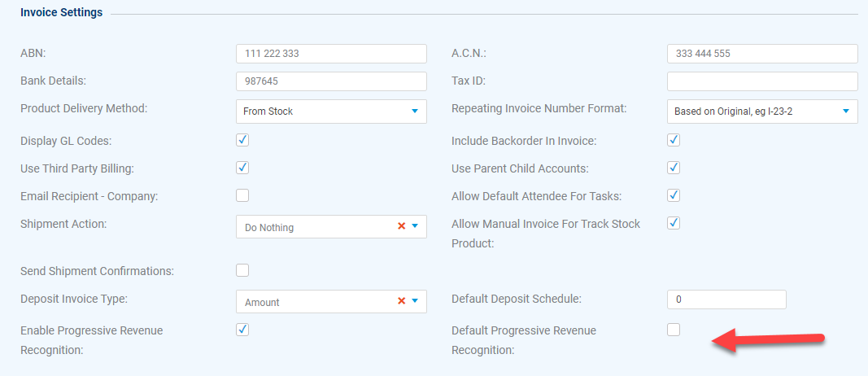This screenshot has width=868, height=376.
Task: Click the ABN input field
Action: 331,54
